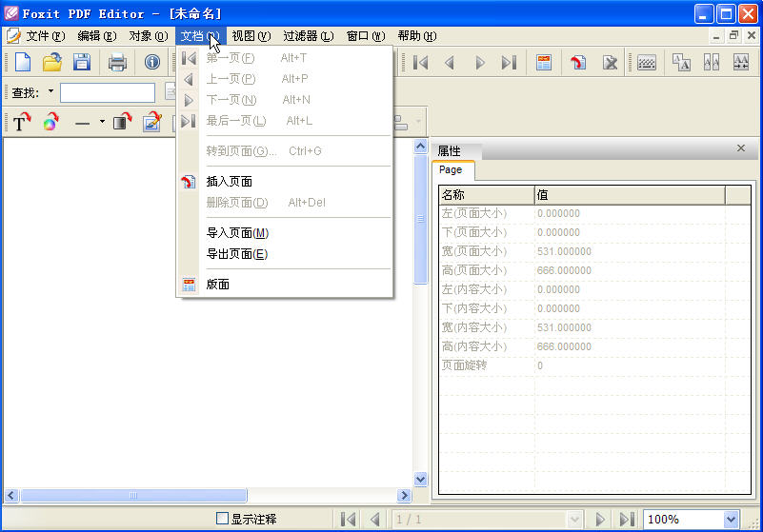This screenshot has height=532, width=763.
Task: Open the 视图(V) menu
Action: point(251,36)
